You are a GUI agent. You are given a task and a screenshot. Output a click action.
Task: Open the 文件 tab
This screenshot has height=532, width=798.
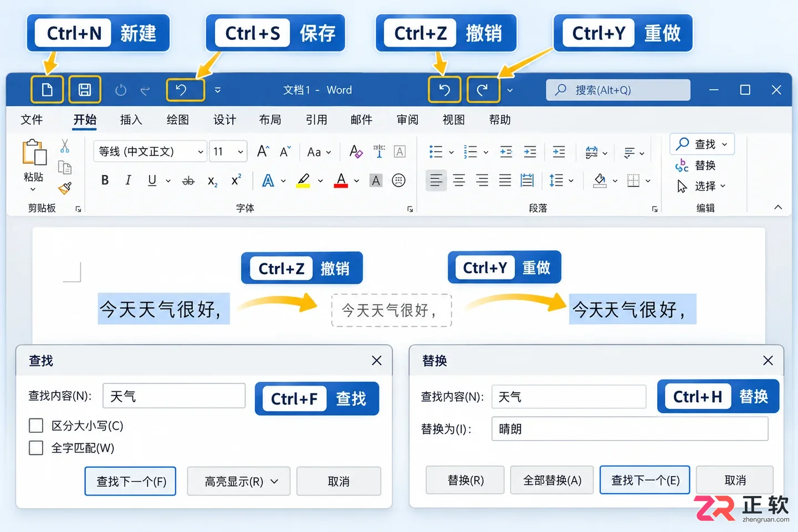click(32, 120)
